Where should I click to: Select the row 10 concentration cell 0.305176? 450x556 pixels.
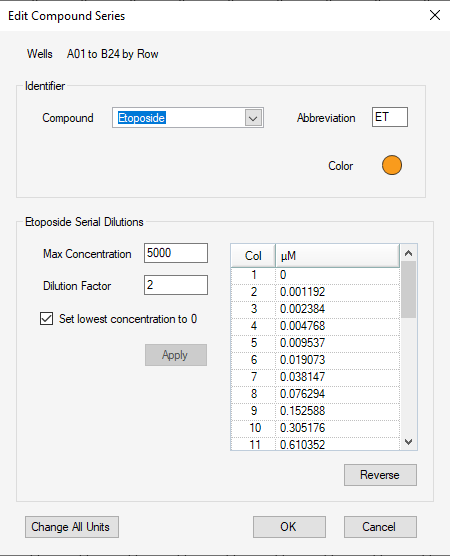point(337,428)
